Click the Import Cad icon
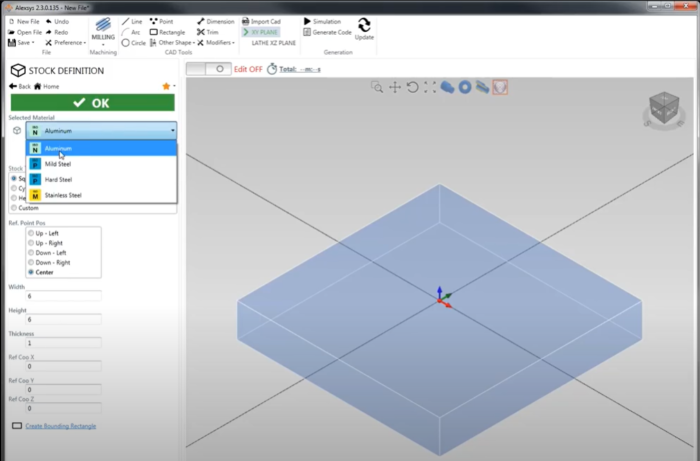This screenshot has height=461, width=700. click(x=264, y=21)
